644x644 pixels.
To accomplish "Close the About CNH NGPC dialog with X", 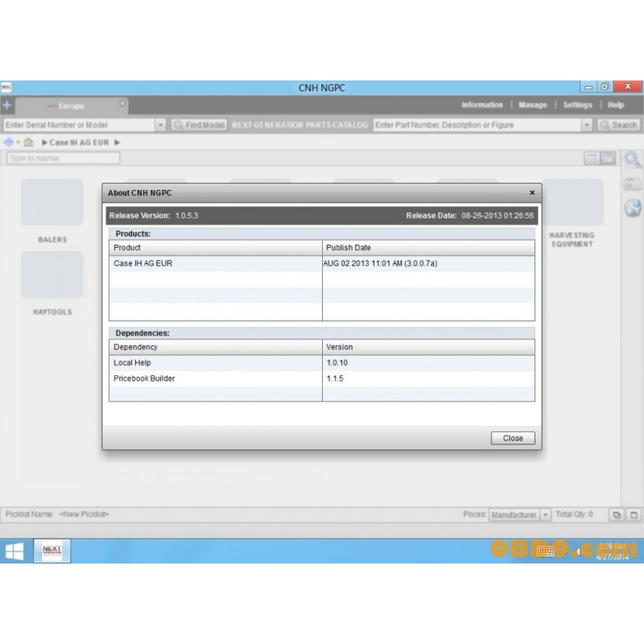I will (x=532, y=192).
